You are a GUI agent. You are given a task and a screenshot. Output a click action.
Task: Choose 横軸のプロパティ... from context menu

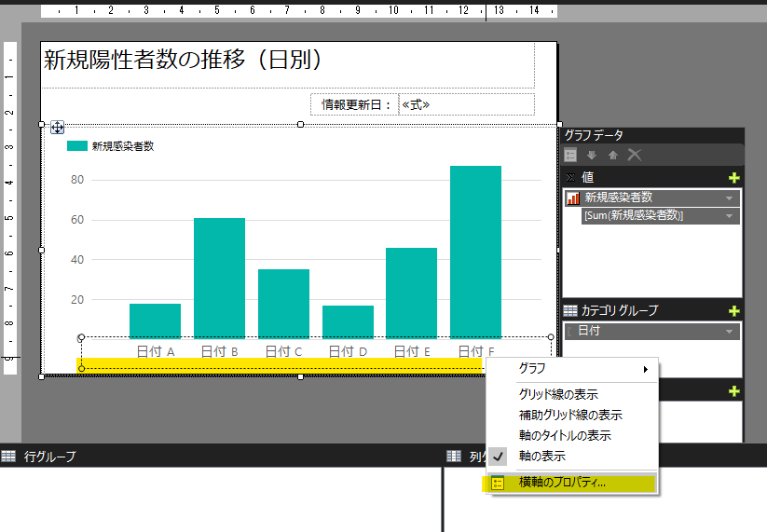tap(562, 483)
